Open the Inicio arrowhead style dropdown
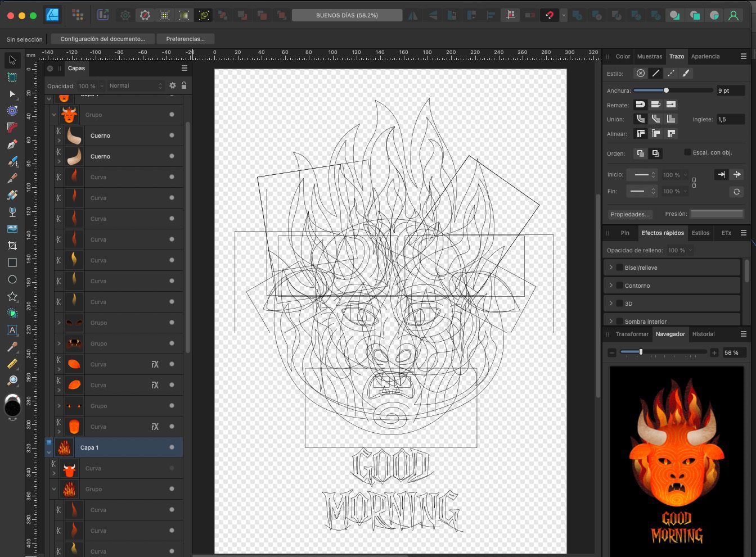This screenshot has height=557, width=756. point(642,175)
